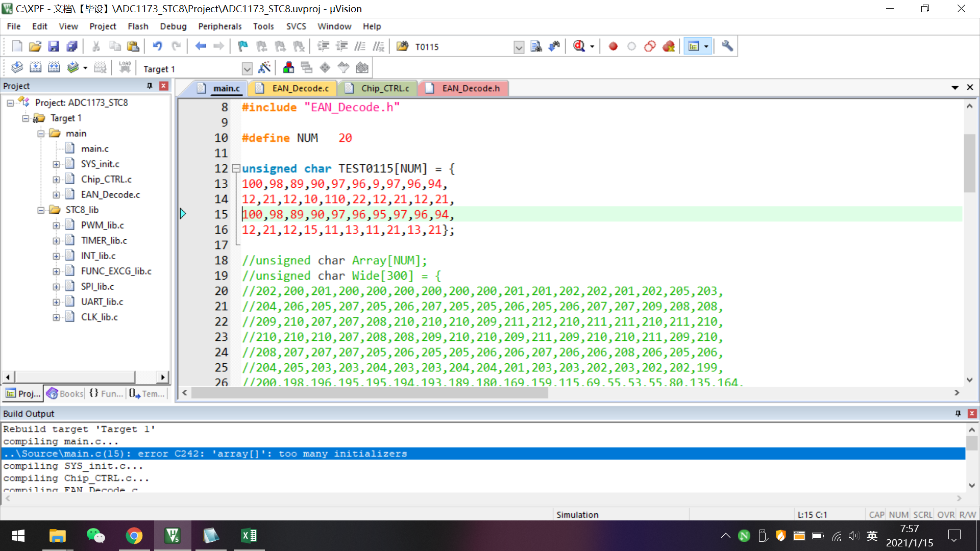Switch to the Functions panel tab
The width and height of the screenshot is (980, 551).
click(106, 393)
